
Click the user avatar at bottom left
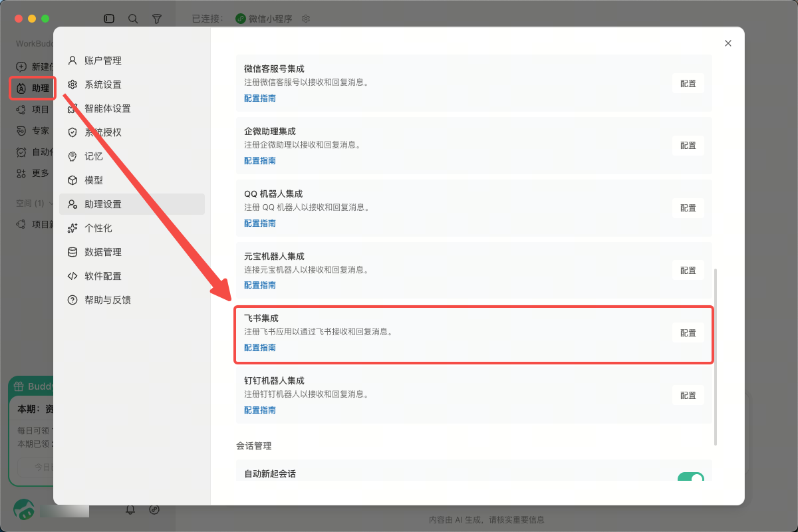pos(25,510)
